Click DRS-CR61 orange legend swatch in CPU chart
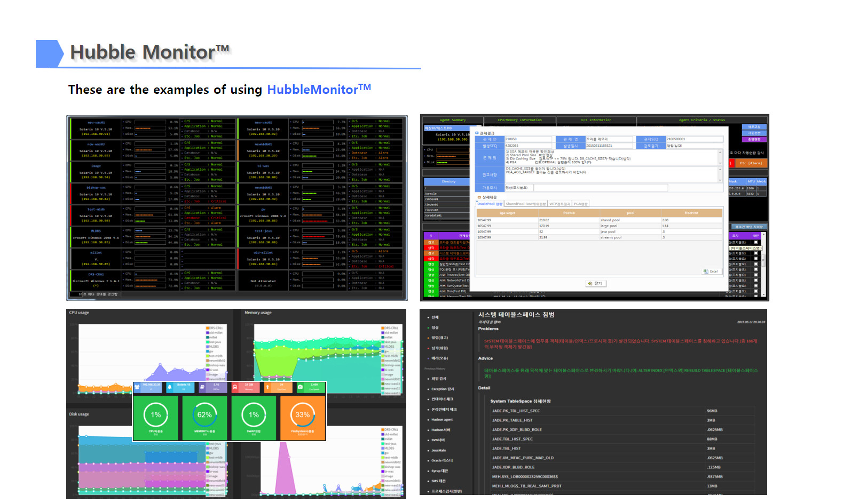The height and width of the screenshot is (504, 852). 207,328
